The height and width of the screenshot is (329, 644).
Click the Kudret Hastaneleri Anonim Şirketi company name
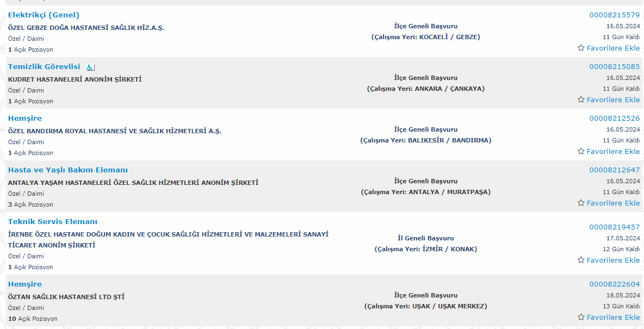[x=75, y=79]
